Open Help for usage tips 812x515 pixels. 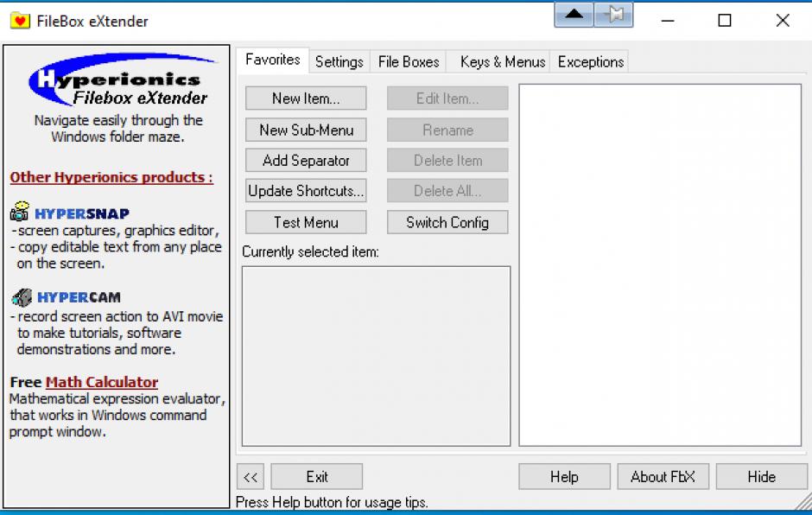[x=564, y=477]
